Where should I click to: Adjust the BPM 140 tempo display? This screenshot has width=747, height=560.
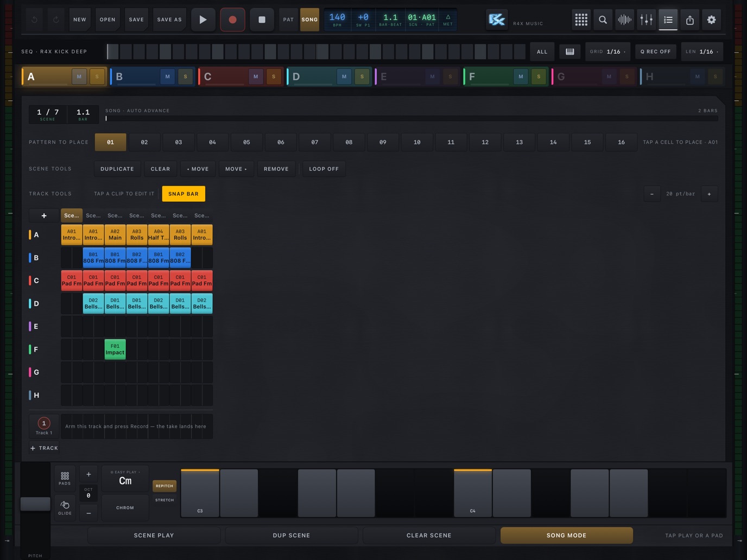[337, 20]
